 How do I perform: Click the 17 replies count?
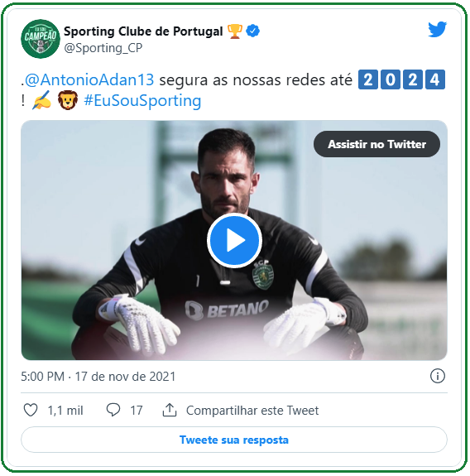pos(137,411)
